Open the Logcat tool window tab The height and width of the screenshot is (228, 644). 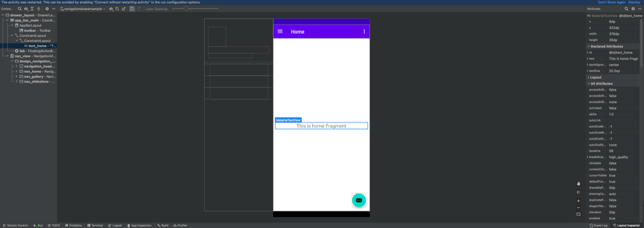coord(115,225)
